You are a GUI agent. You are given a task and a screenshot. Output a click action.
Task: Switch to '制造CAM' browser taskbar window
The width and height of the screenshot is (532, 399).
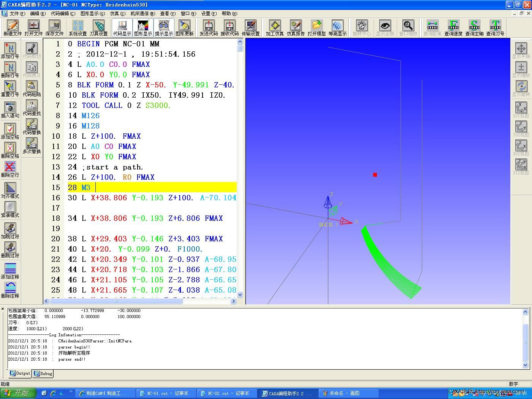click(106, 393)
